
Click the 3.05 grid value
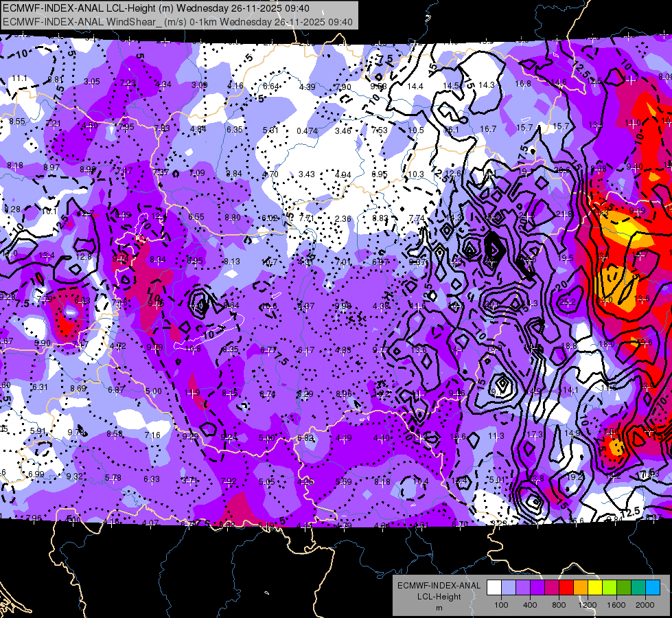point(92,82)
